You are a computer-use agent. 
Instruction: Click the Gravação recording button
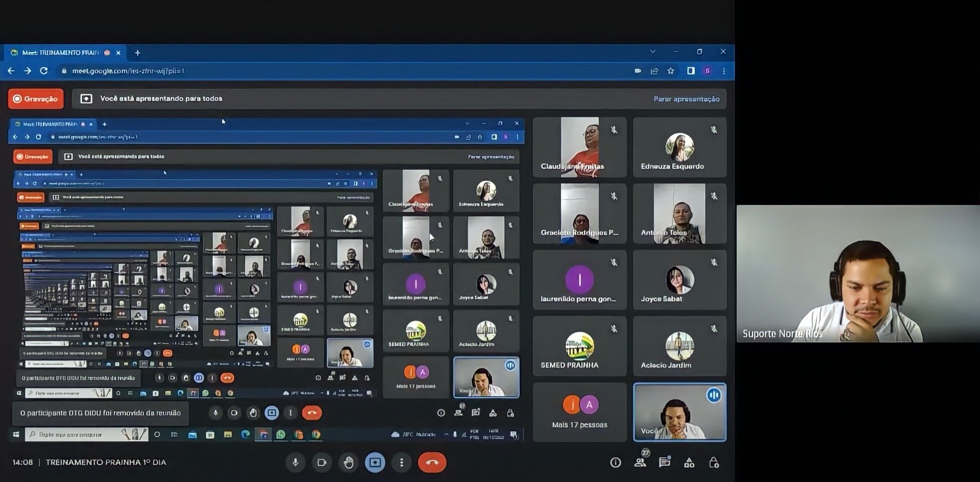pos(36,99)
